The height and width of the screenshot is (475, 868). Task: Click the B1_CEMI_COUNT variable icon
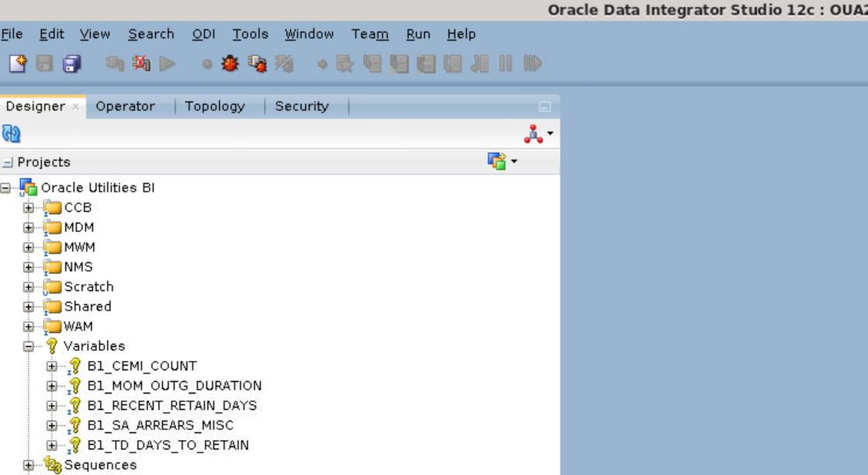[75, 366]
